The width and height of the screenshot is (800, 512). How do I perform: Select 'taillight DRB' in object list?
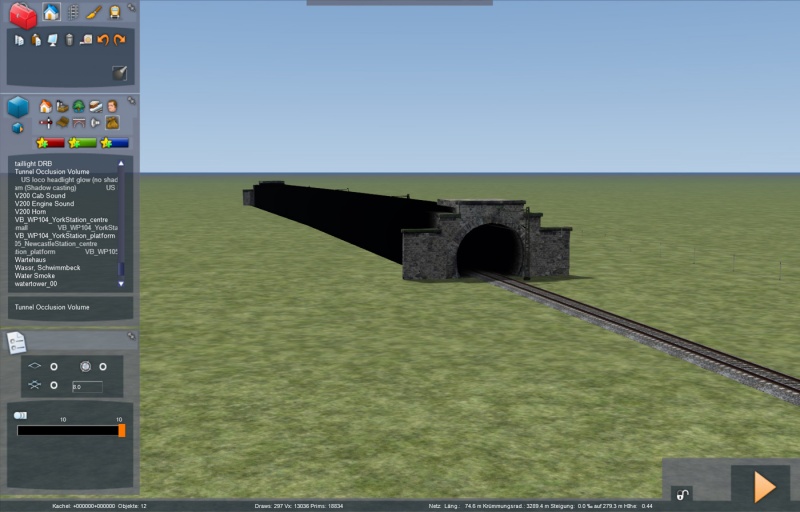coord(33,164)
